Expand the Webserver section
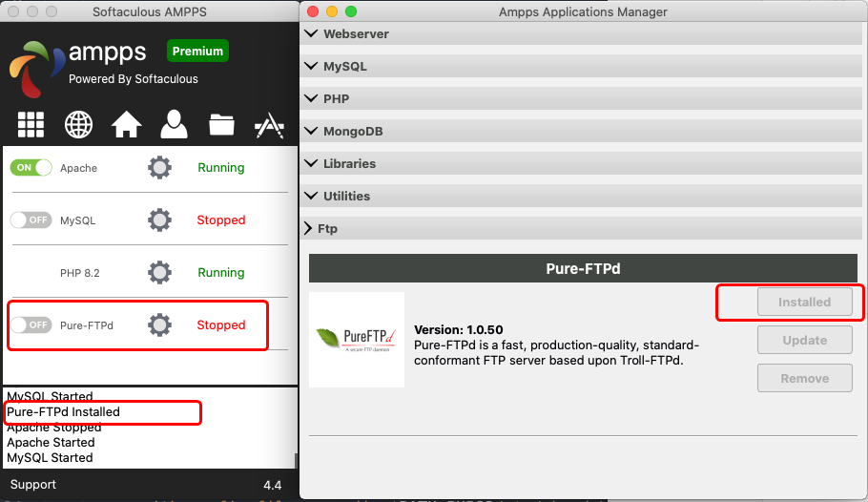 coord(581,33)
